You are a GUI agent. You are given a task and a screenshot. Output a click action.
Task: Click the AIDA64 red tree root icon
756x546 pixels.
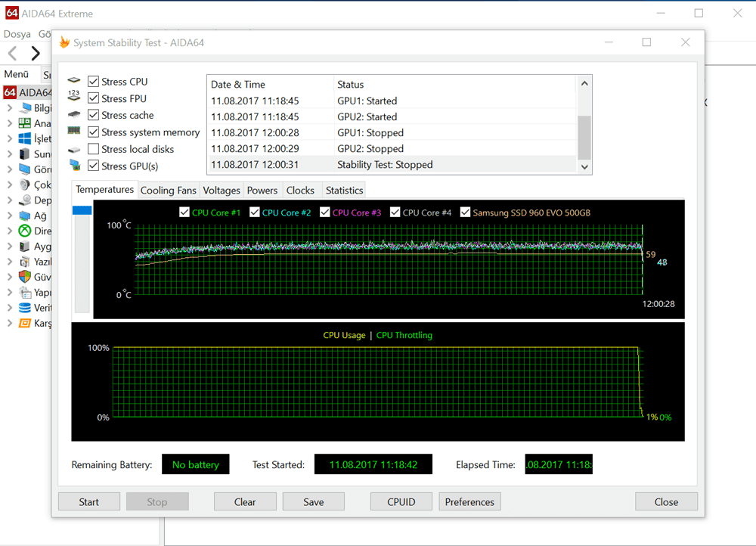10,92
